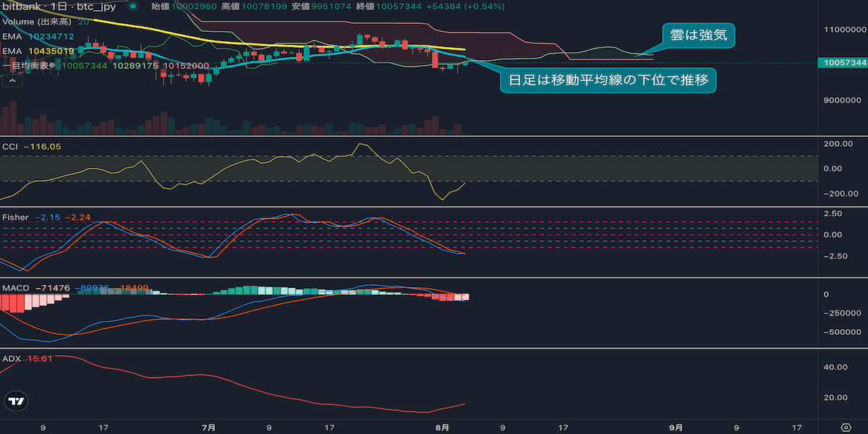Open the TradingView logo badge
The height and width of the screenshot is (434, 868).
tap(16, 402)
